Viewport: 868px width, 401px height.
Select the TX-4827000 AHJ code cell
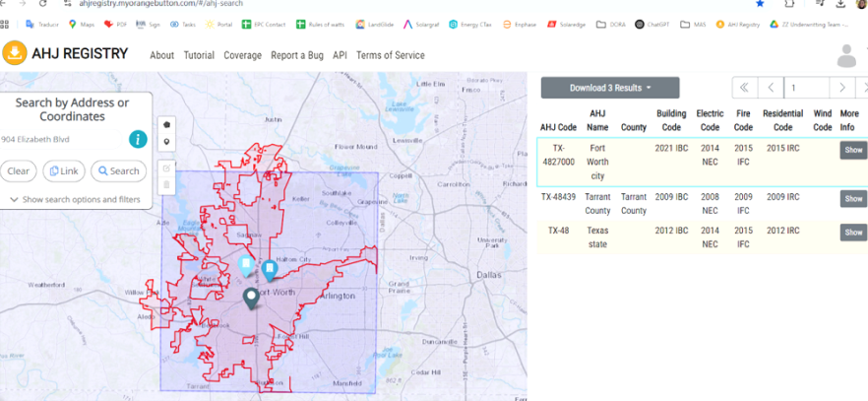pyautogui.click(x=559, y=155)
